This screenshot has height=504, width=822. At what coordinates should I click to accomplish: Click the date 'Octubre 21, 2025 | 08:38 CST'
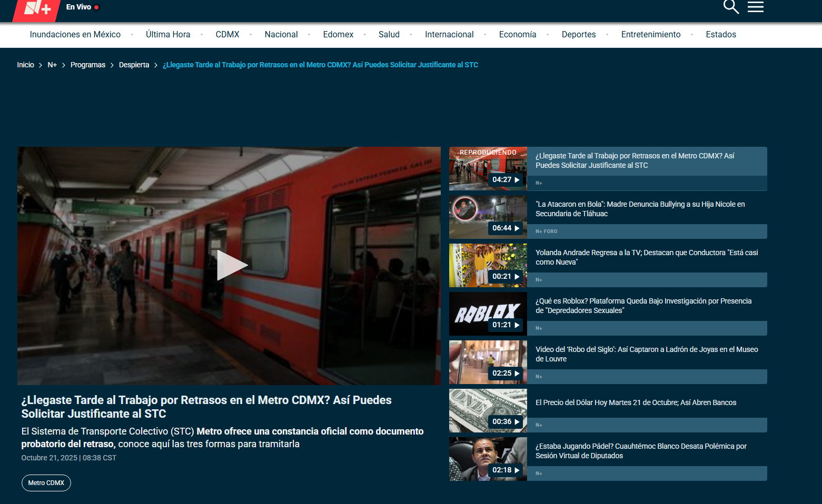pyautogui.click(x=68, y=458)
